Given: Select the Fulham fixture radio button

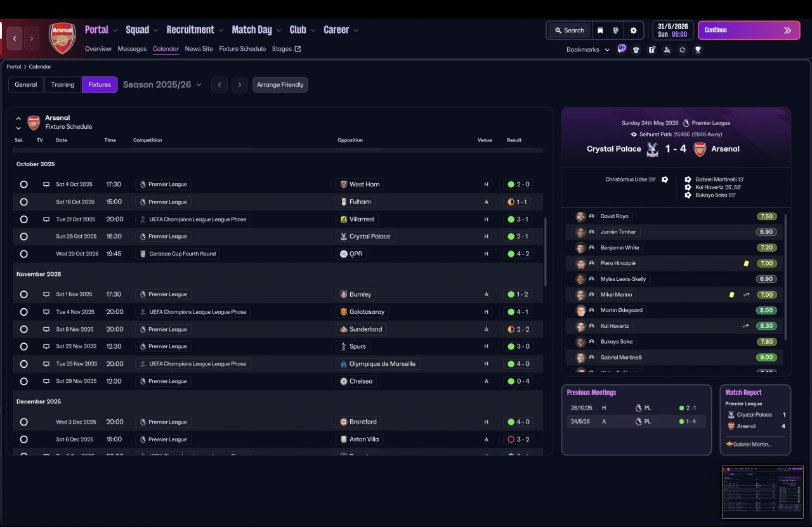Looking at the screenshot, I should click(x=23, y=202).
